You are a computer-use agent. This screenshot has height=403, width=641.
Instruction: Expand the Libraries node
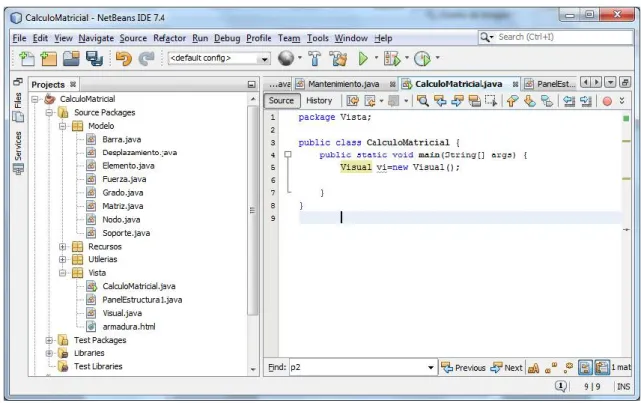point(49,353)
